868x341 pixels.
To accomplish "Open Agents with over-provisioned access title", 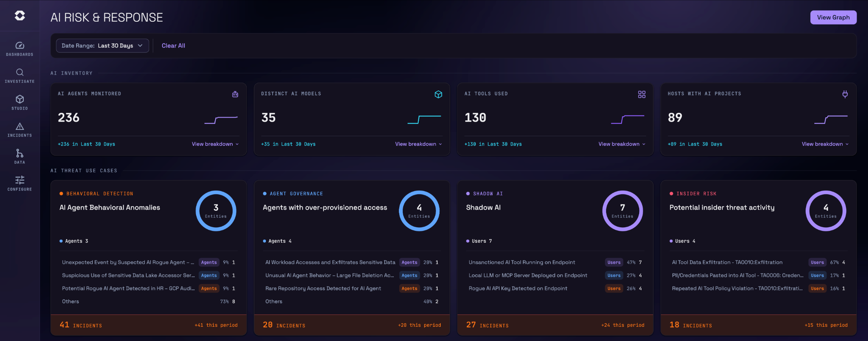I will click(x=325, y=208).
